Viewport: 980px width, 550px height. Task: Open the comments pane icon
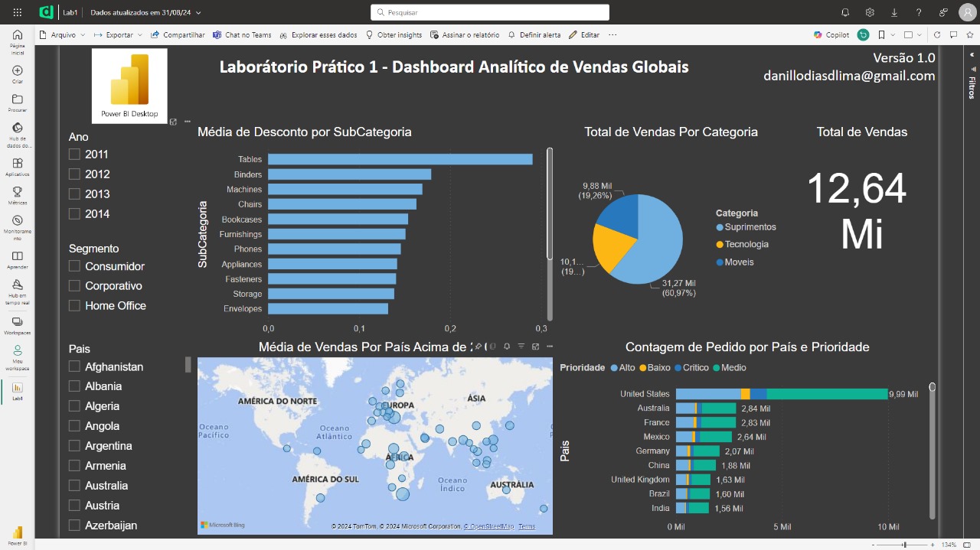953,34
